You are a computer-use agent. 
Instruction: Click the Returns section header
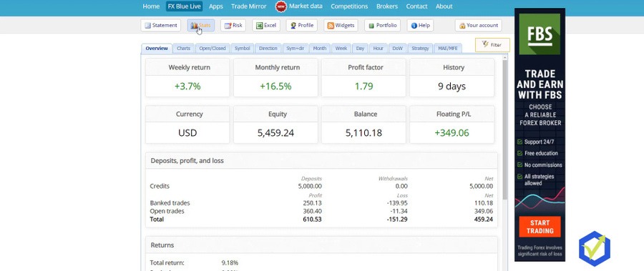[321, 245]
